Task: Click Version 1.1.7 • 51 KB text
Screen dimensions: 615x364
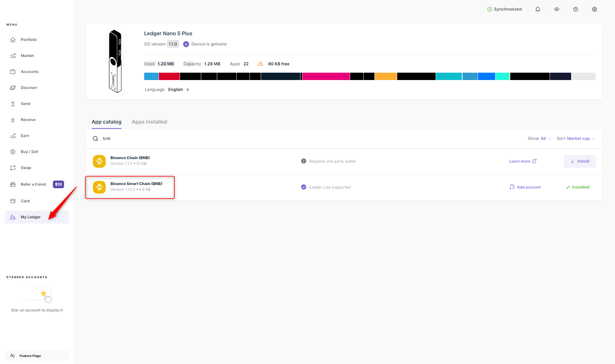Action: pyautogui.click(x=128, y=164)
